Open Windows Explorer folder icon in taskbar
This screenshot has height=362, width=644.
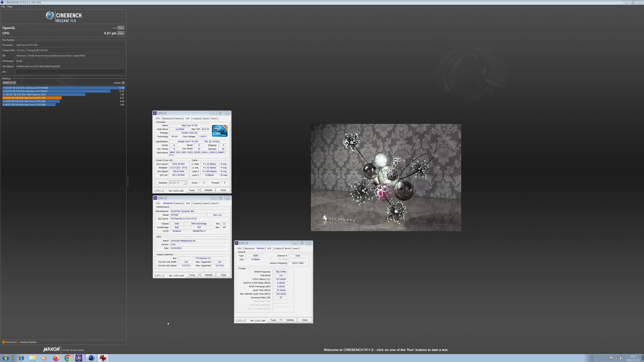33,358
